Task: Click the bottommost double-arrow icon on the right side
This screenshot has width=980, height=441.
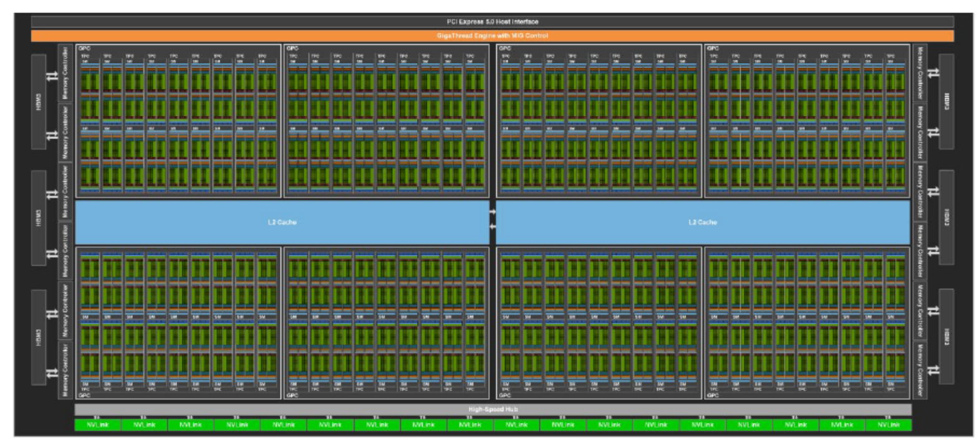Action: coord(933,370)
